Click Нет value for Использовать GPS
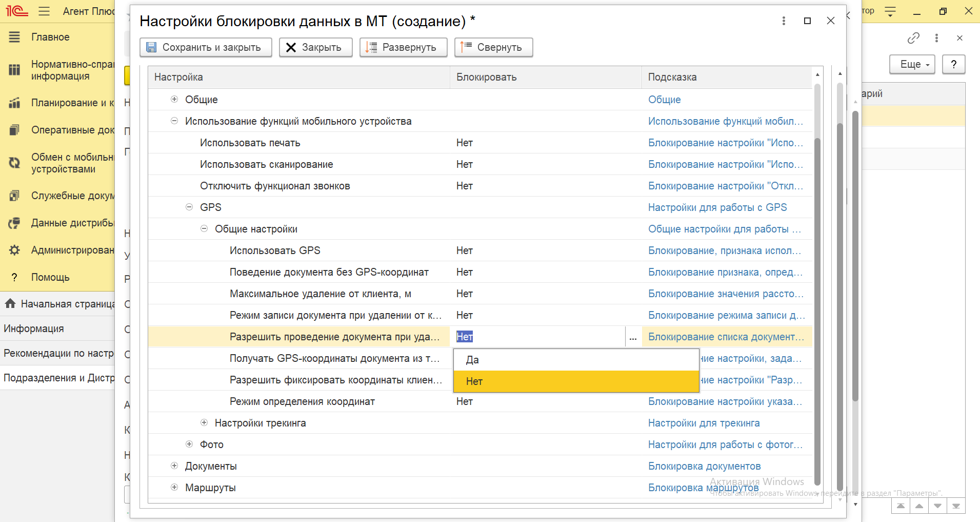Viewport: 980px width, 522px height. [x=465, y=250]
